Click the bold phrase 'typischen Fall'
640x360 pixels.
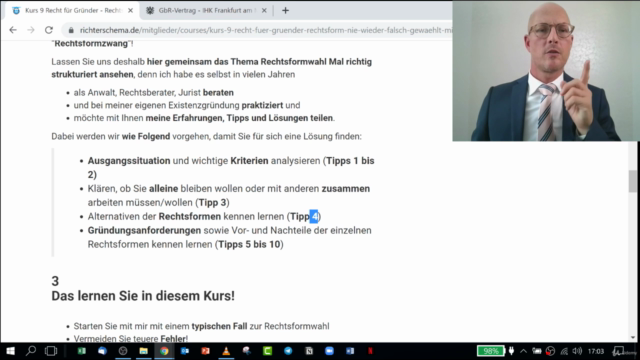[219, 327]
